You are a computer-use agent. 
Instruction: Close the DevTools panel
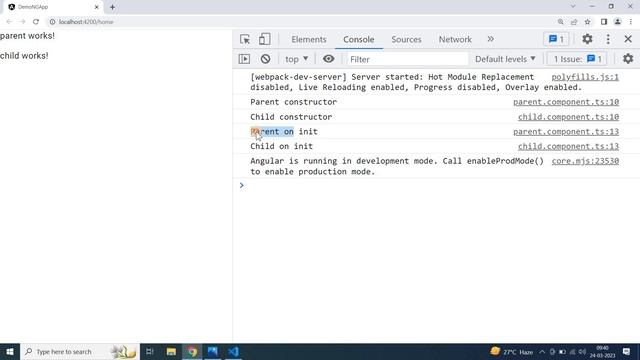click(x=628, y=39)
